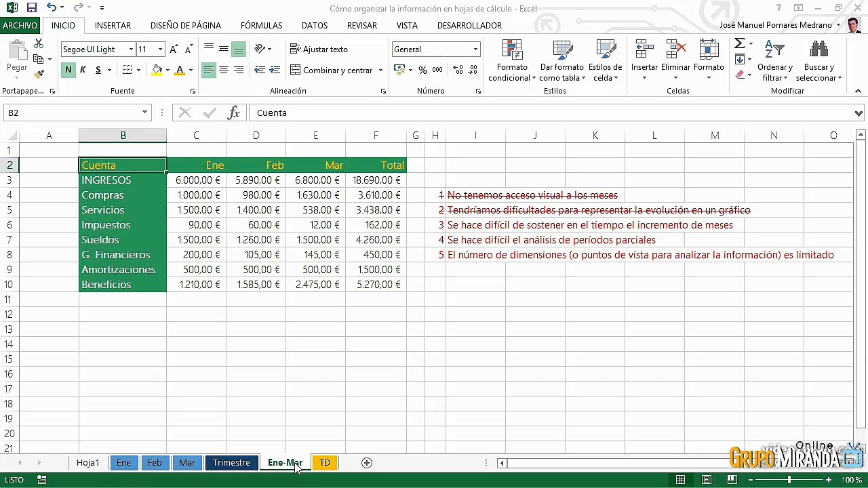Open the Fuente dialog launcher

[193, 91]
